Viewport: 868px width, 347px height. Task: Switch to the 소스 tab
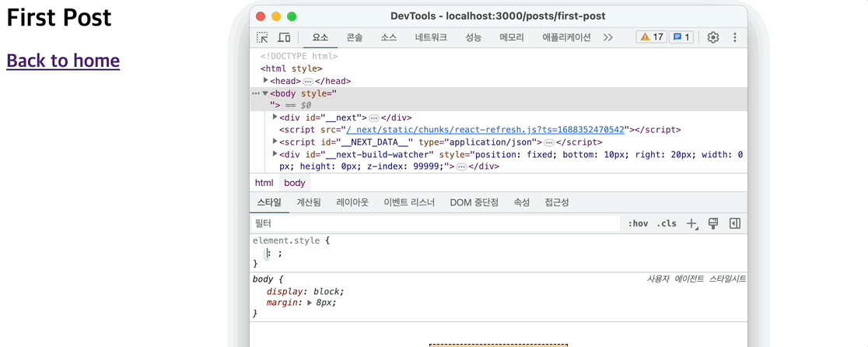coord(389,37)
